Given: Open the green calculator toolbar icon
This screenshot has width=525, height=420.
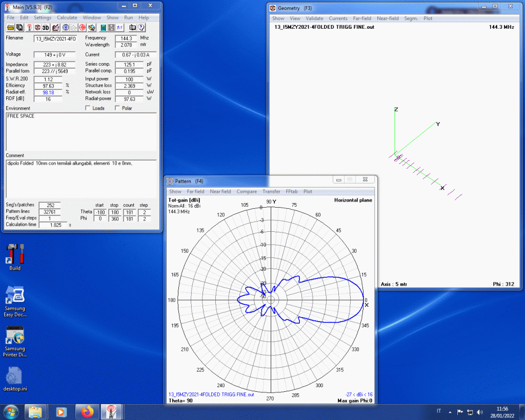Looking at the screenshot, I should tap(103, 27).
